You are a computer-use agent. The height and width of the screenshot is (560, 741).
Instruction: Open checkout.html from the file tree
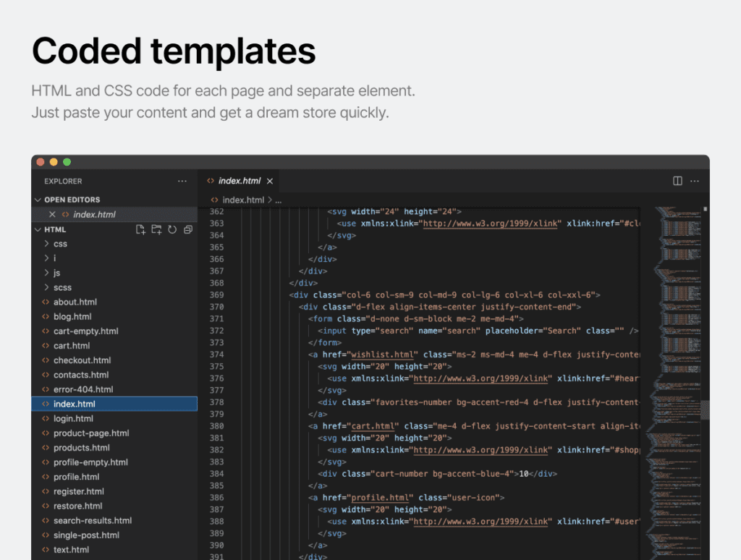[82, 360]
